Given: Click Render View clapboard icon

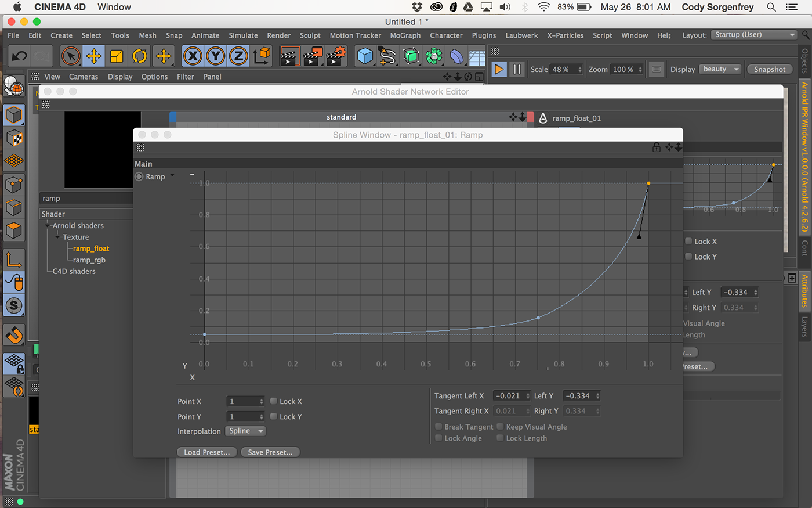Looking at the screenshot, I should (289, 56).
